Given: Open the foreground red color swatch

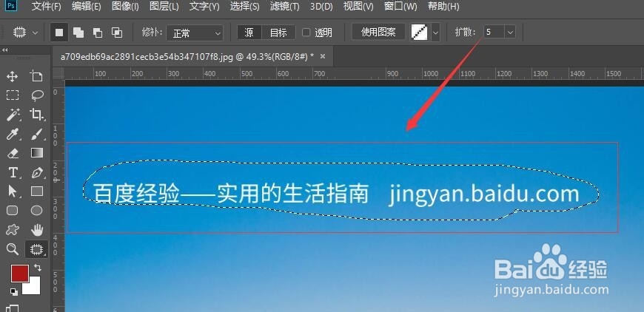Looking at the screenshot, I should (19, 273).
